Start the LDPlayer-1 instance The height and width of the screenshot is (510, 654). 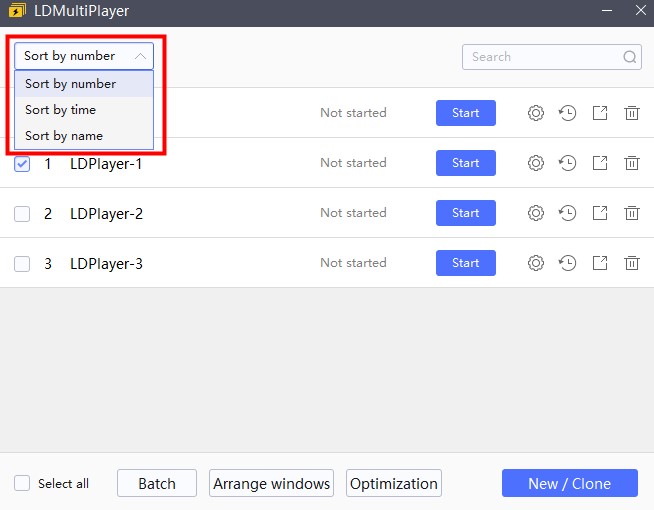click(x=466, y=163)
